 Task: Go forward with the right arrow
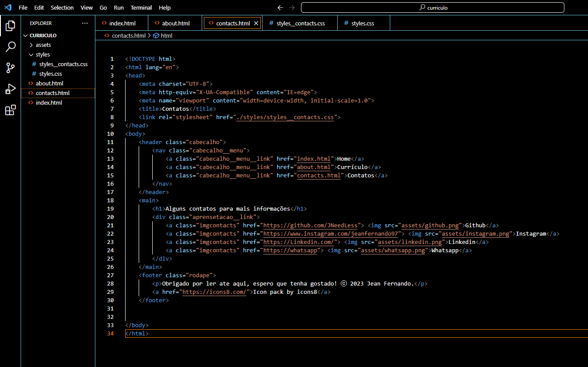tap(292, 7)
